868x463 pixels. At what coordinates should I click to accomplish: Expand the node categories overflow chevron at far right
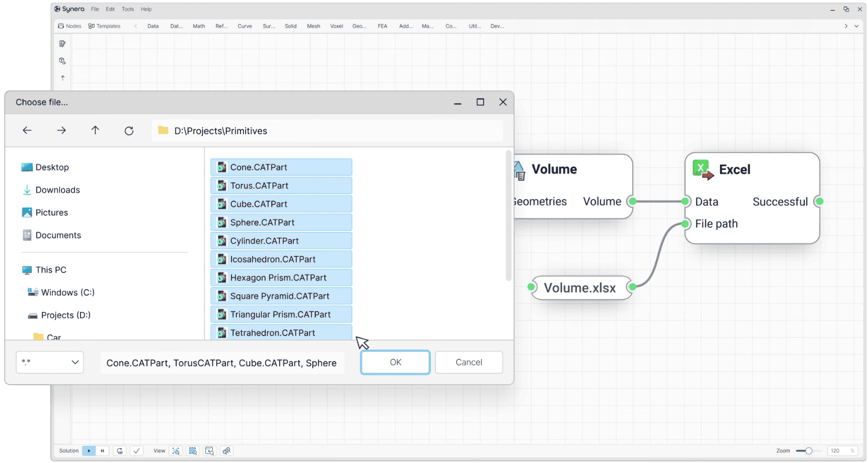[856, 26]
